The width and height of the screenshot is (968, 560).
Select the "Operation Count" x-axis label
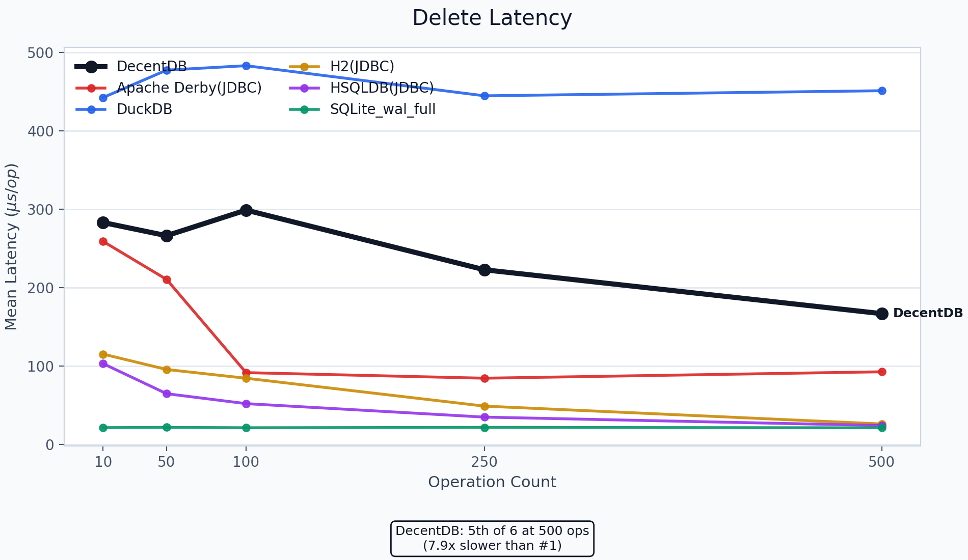(x=492, y=482)
